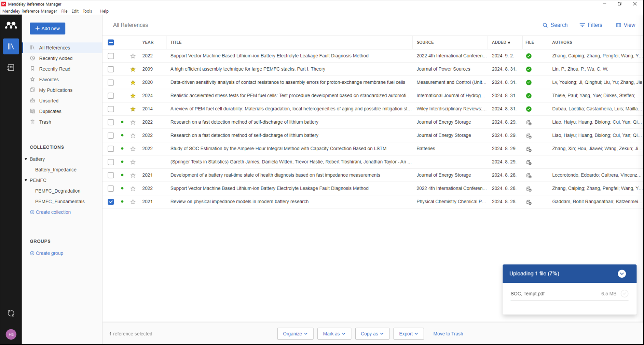Collapse the PEMFC collection tree
The height and width of the screenshot is (345, 644).
[26, 180]
